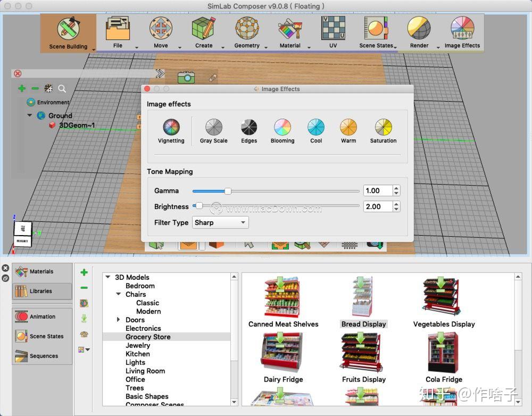Select Bedroom library category

[140, 286]
